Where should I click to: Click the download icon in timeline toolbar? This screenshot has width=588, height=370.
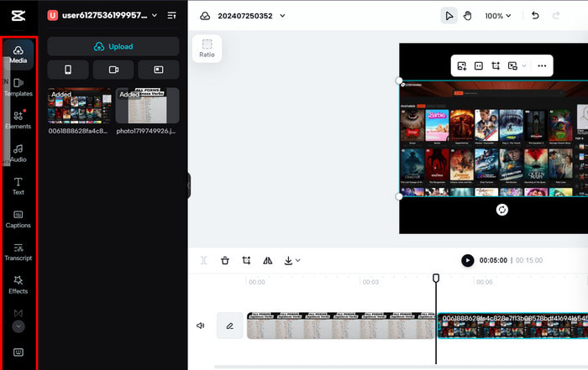click(288, 260)
